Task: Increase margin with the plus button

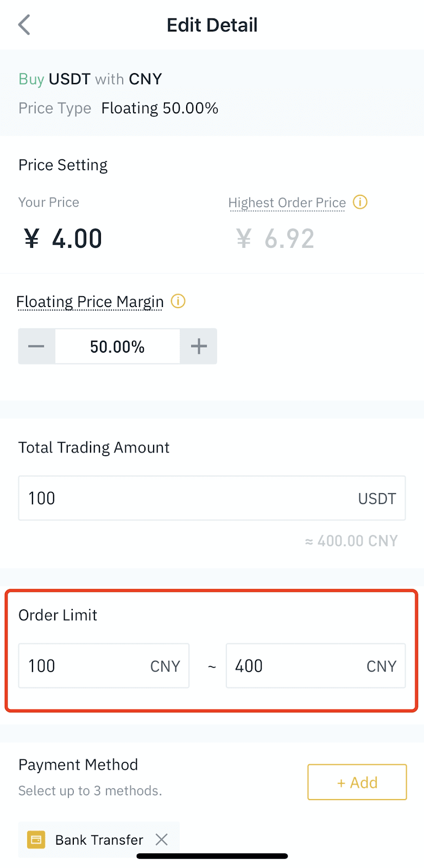Action: (x=199, y=346)
